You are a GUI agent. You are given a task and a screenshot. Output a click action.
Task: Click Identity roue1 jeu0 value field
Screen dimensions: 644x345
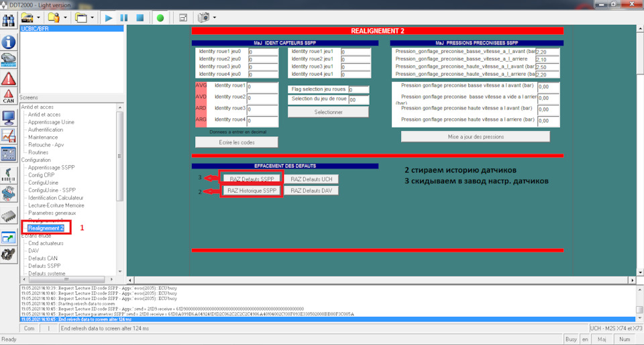(263, 52)
